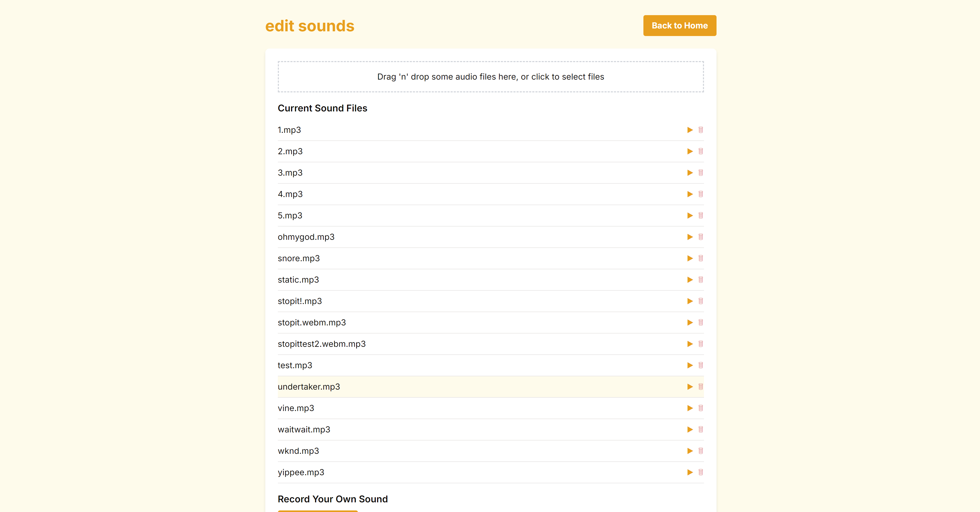
Task: Play the 2.mp3 sound
Action: pos(690,151)
